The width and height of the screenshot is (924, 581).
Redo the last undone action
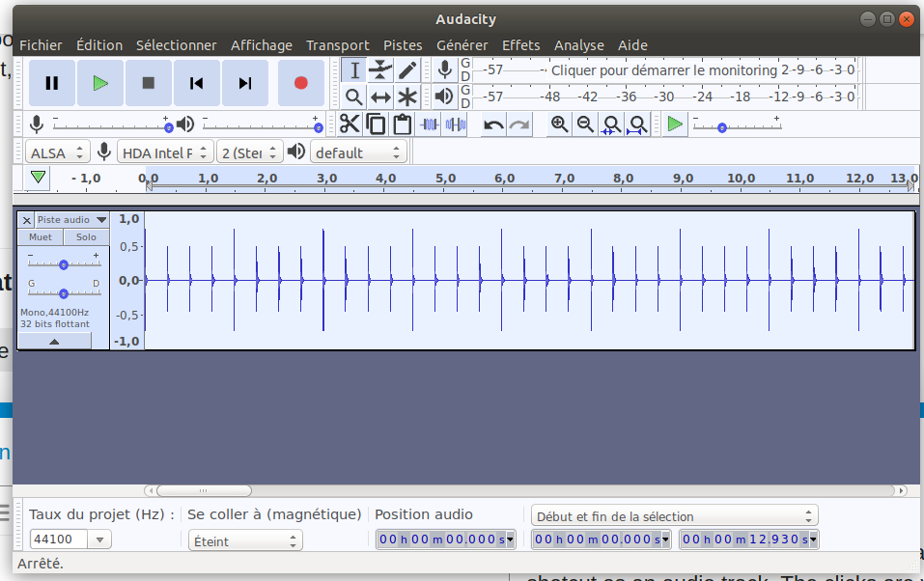pos(519,124)
